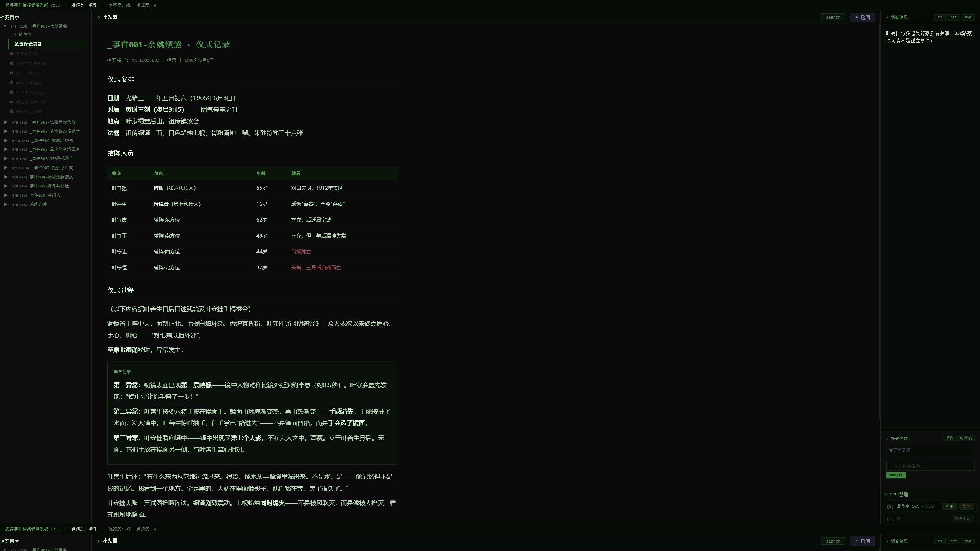The height and width of the screenshot is (551, 980).
Task: Click lock icon beside 叶善生活动记录
Action: [11, 92]
